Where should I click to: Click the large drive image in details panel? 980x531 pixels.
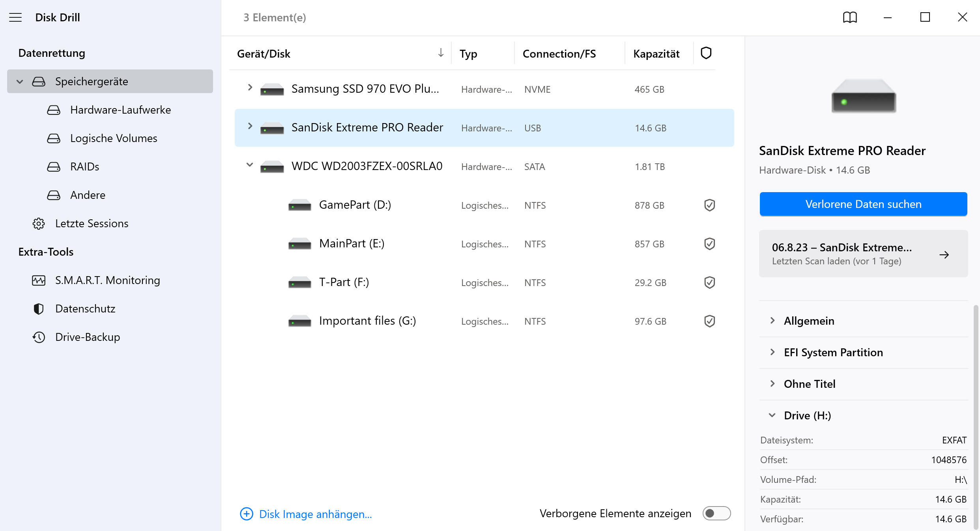(864, 96)
